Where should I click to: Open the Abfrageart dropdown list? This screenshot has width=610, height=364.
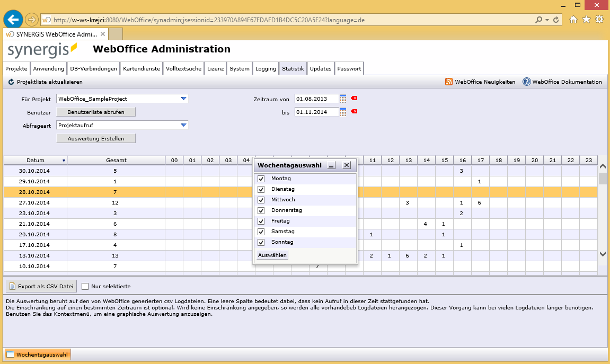coord(183,125)
